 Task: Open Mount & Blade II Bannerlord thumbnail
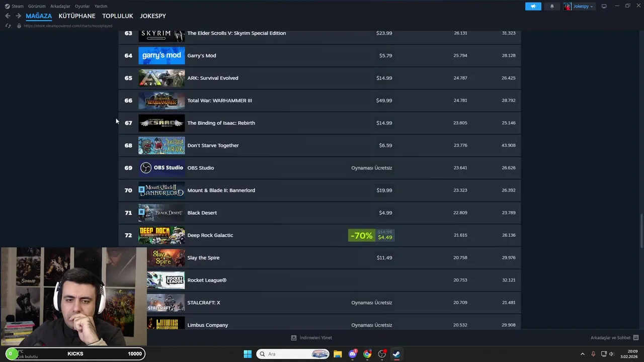click(162, 190)
